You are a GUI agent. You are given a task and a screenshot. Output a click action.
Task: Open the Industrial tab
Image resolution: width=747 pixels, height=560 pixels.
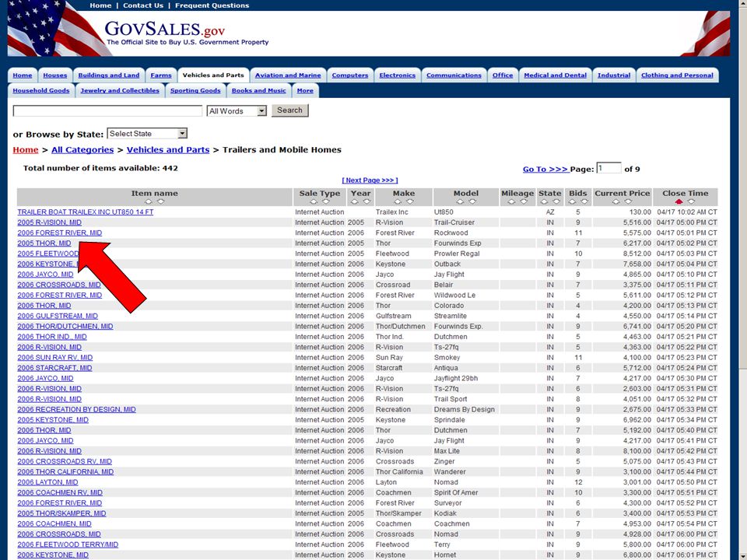(x=614, y=75)
